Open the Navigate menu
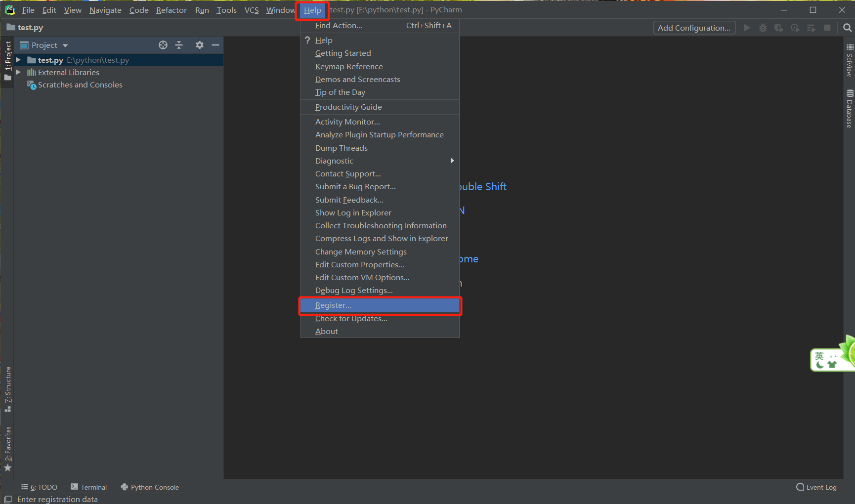 105,10
